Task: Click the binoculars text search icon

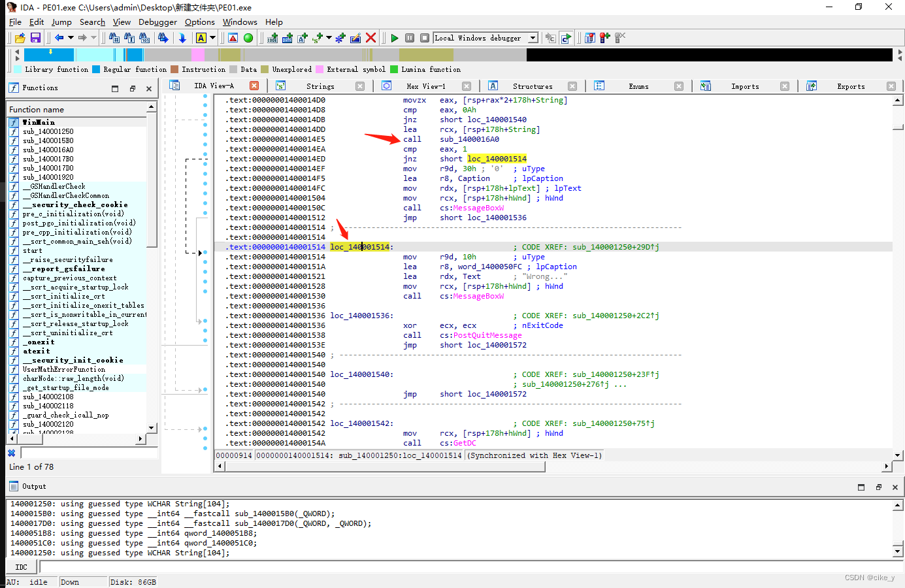Action: (129, 38)
